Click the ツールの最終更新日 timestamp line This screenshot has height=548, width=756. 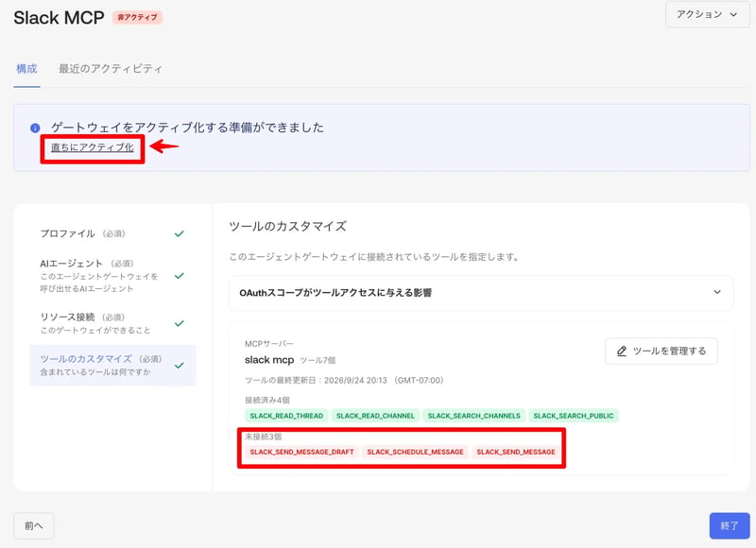tap(344, 380)
